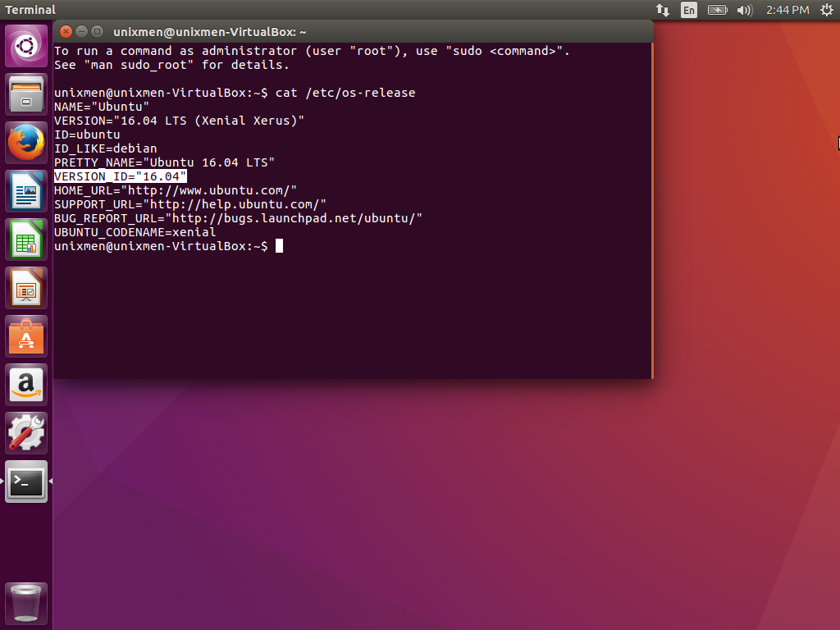Image resolution: width=840 pixels, height=630 pixels.
Task: Maximize the terminal window
Action: [97, 32]
